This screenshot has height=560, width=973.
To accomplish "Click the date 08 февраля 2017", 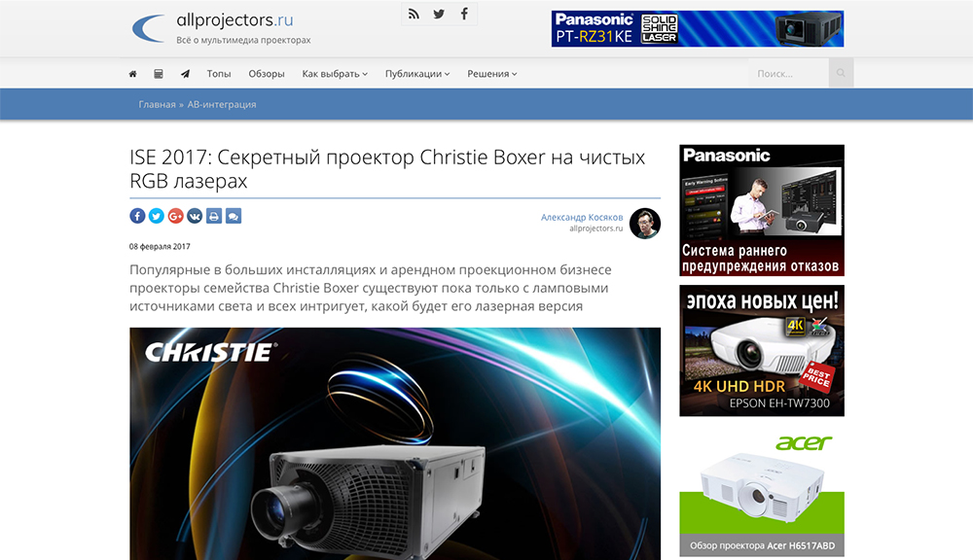I will 160,246.
